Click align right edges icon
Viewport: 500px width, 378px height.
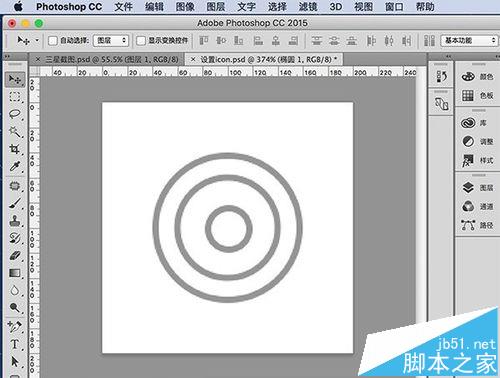point(293,41)
